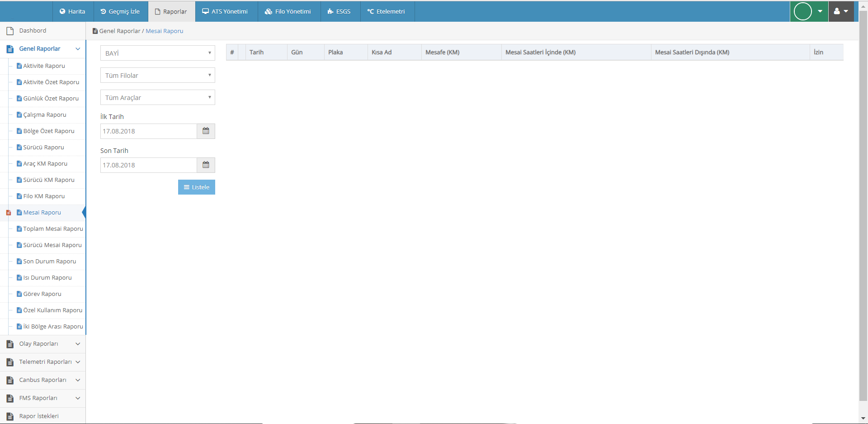Image resolution: width=868 pixels, height=424 pixels.
Task: Click the green status circle icon
Action: pyautogui.click(x=803, y=11)
